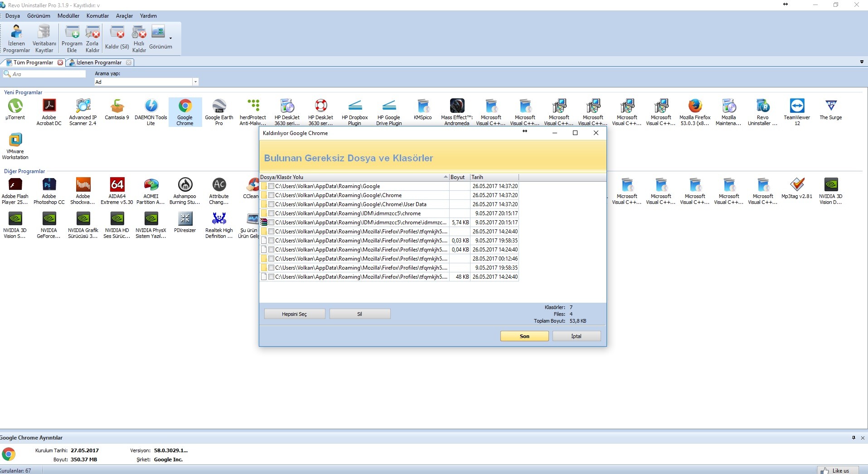868x474 pixels.
Task: Switch to Tüm Programlar tab
Action: pyautogui.click(x=33, y=63)
